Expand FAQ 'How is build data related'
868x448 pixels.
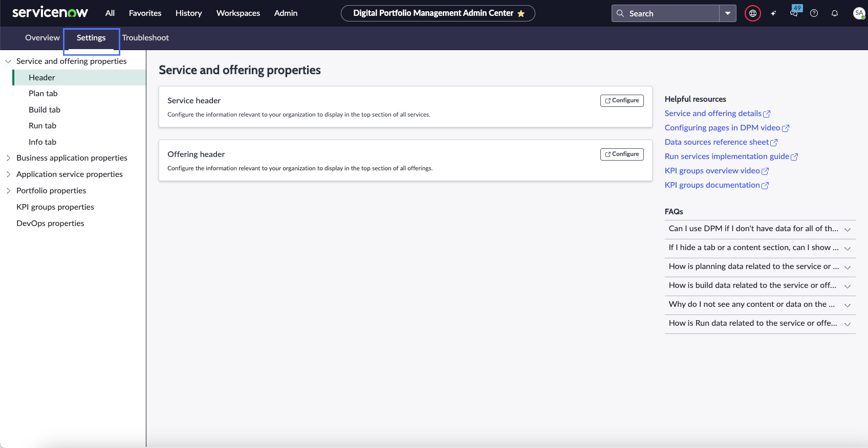coord(760,286)
